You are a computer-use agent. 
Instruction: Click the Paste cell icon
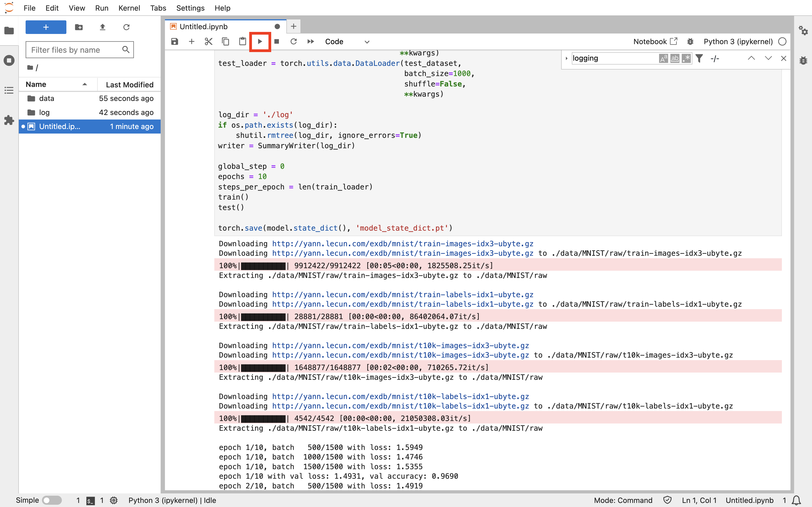coord(243,41)
